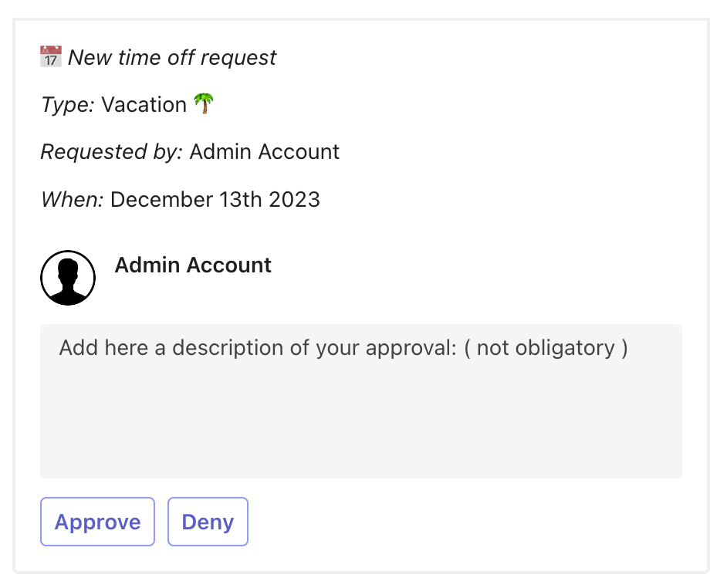Click the italic "Type:" label

click(x=67, y=105)
